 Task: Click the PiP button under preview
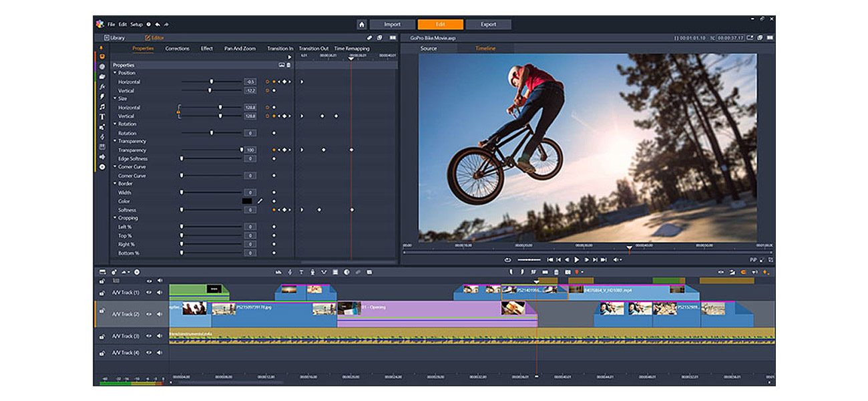(x=753, y=259)
